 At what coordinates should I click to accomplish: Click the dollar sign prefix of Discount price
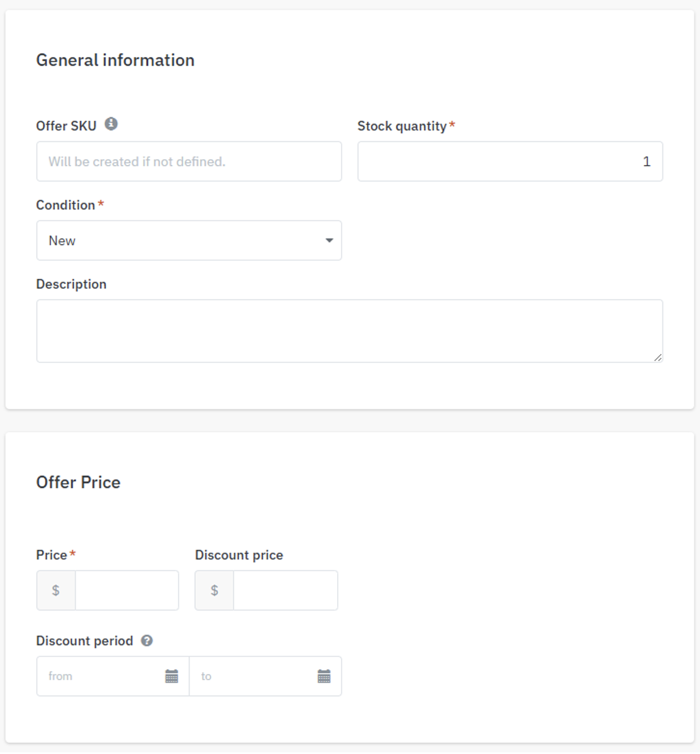tap(214, 590)
